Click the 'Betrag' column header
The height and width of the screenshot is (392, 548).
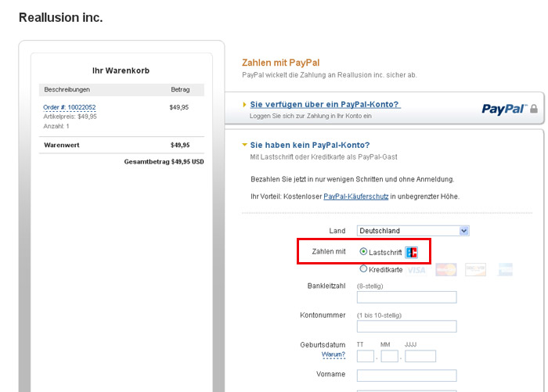pyautogui.click(x=180, y=89)
